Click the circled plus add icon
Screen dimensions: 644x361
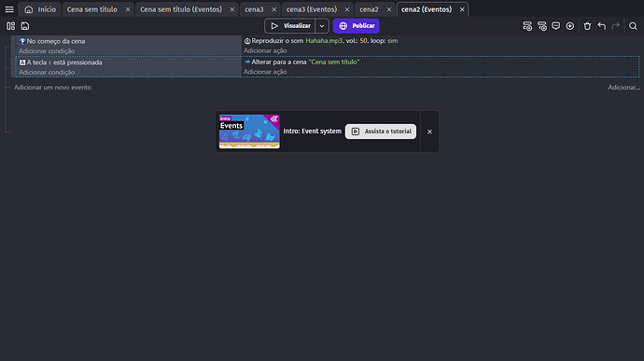(x=569, y=26)
